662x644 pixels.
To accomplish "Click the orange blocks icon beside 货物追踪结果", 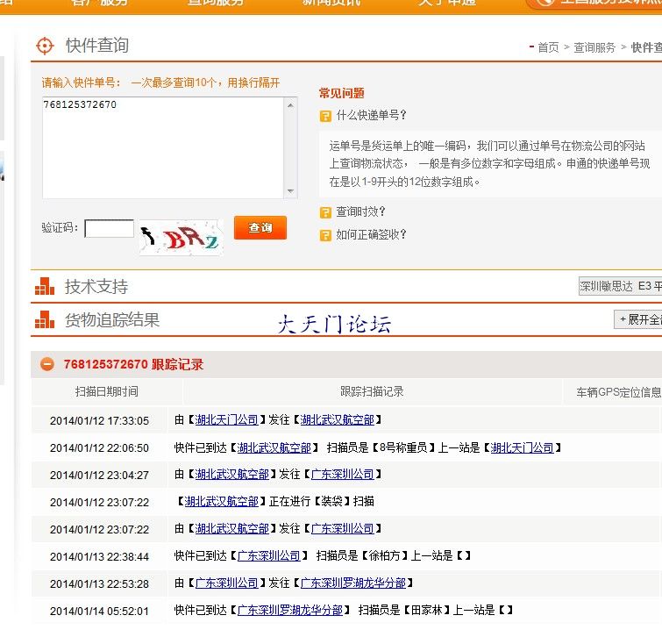I will click(x=45, y=320).
